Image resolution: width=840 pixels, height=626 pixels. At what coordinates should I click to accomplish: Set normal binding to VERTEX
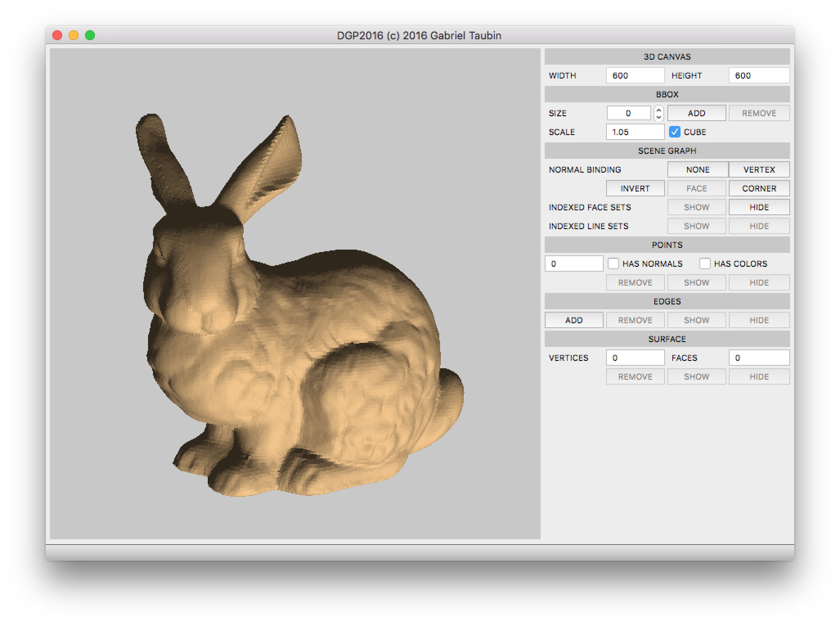click(x=759, y=169)
